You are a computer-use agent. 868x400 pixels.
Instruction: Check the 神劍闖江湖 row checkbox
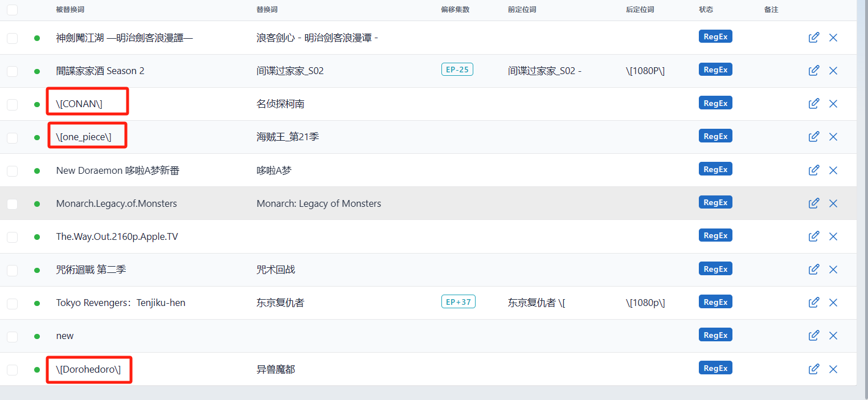(12, 38)
